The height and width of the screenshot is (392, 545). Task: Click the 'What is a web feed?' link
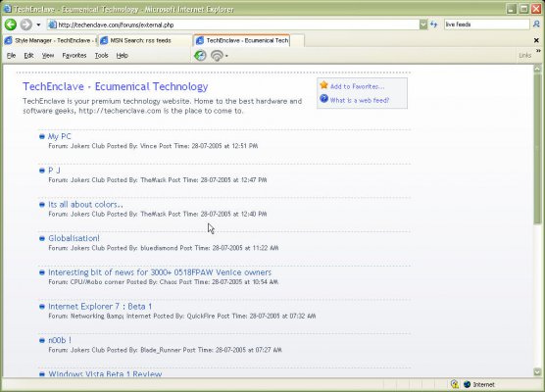click(360, 100)
